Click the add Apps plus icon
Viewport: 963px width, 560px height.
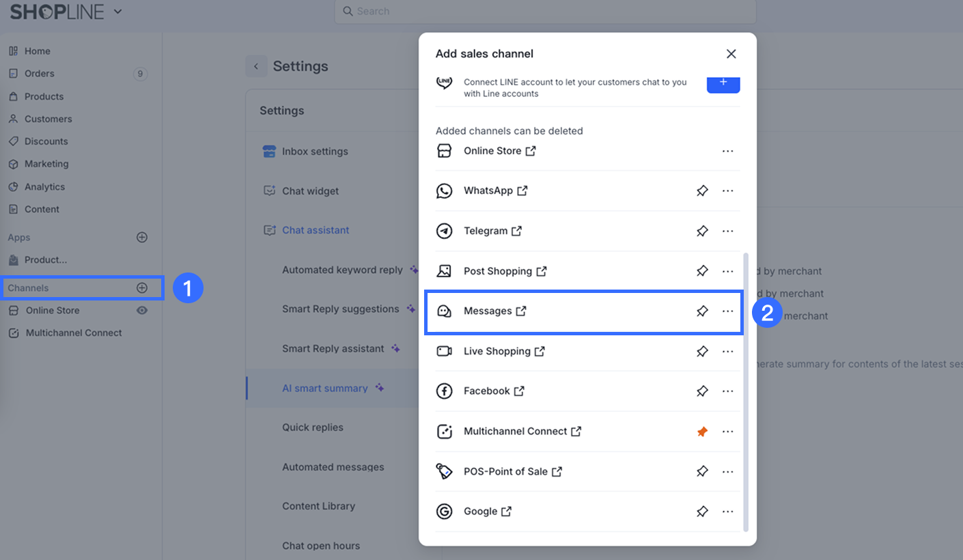tap(142, 238)
